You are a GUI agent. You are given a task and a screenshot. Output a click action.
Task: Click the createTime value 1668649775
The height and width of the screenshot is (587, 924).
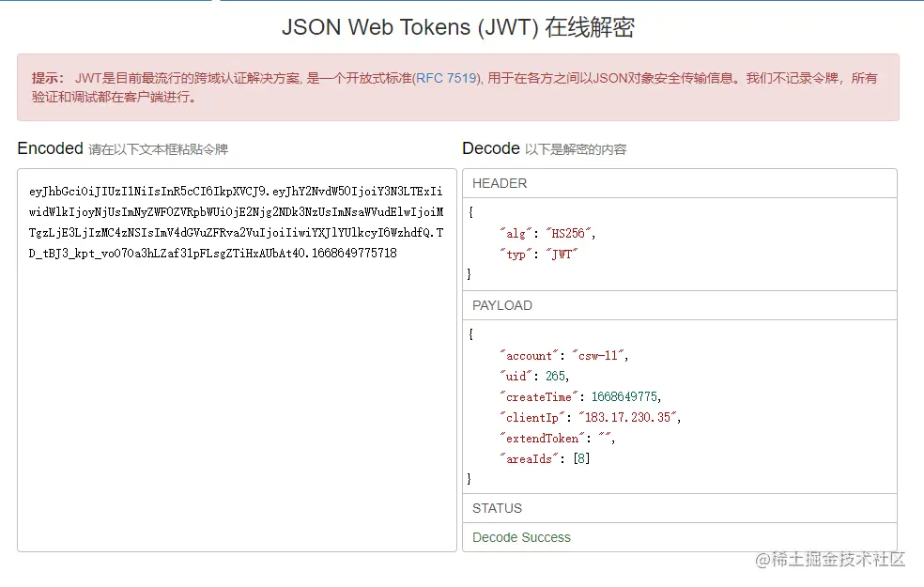625,396
